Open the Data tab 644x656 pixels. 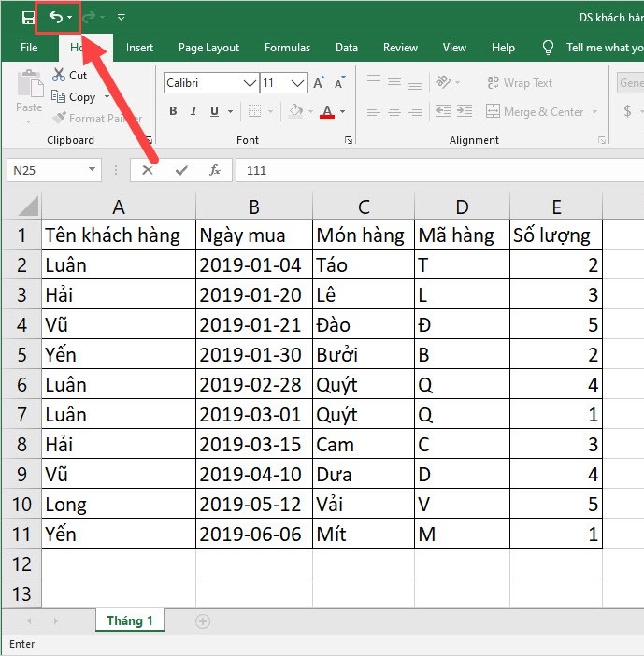(x=347, y=48)
